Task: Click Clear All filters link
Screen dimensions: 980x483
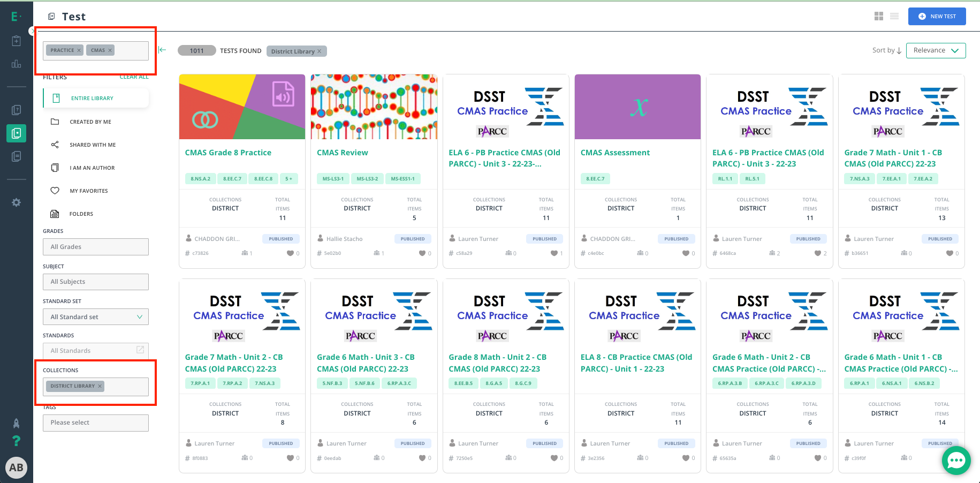Action: (134, 77)
